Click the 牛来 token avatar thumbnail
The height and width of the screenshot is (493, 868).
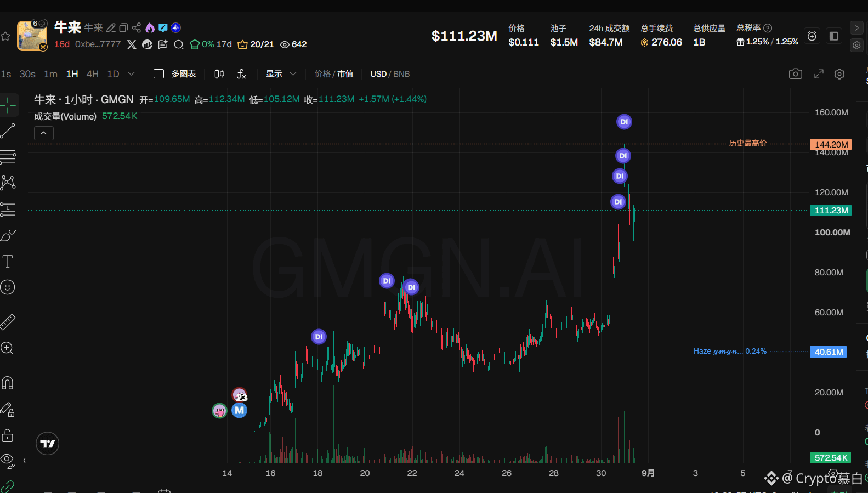pyautogui.click(x=32, y=36)
